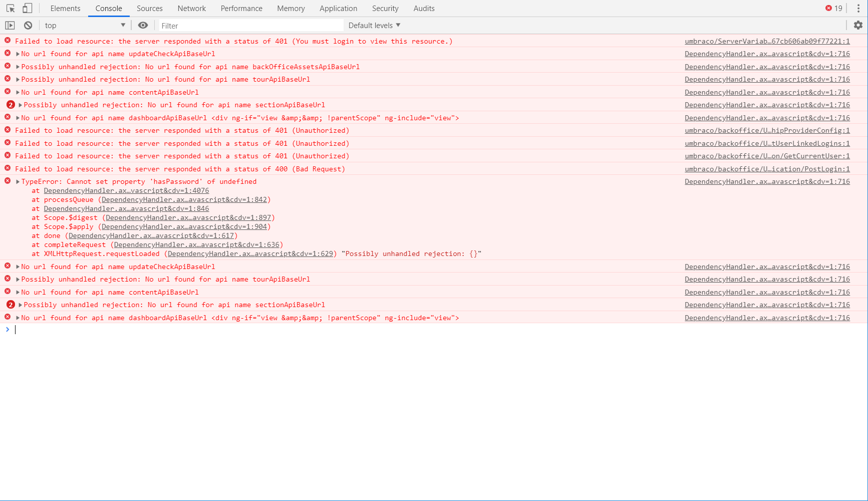This screenshot has width=868, height=501.
Task: Open DependencyHandler.ax source at line 716
Action: coord(767,54)
